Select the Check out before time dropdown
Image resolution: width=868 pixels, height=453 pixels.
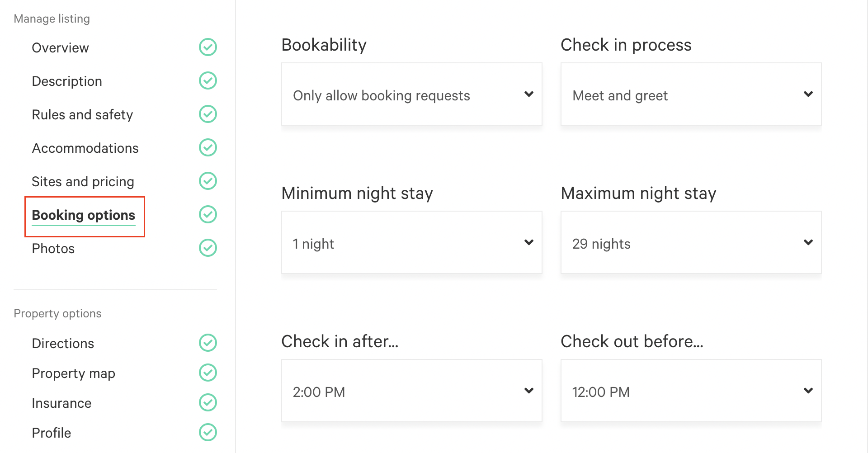point(691,391)
